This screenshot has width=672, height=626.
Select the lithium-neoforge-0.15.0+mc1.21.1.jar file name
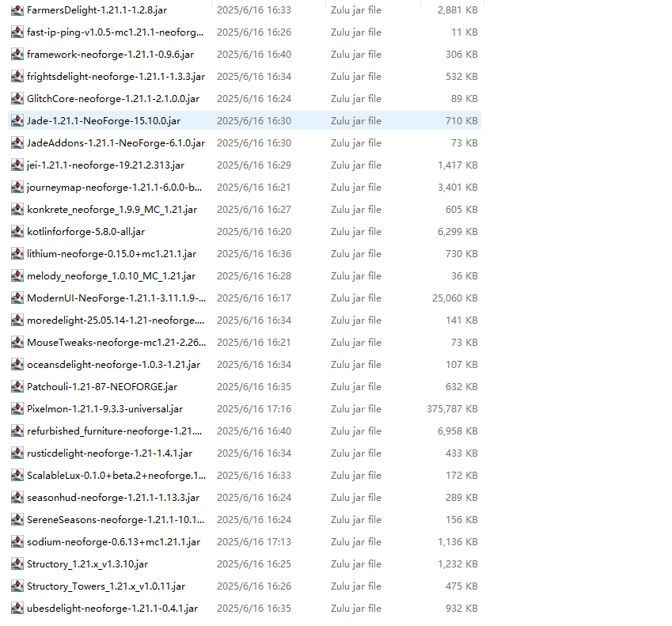(111, 254)
